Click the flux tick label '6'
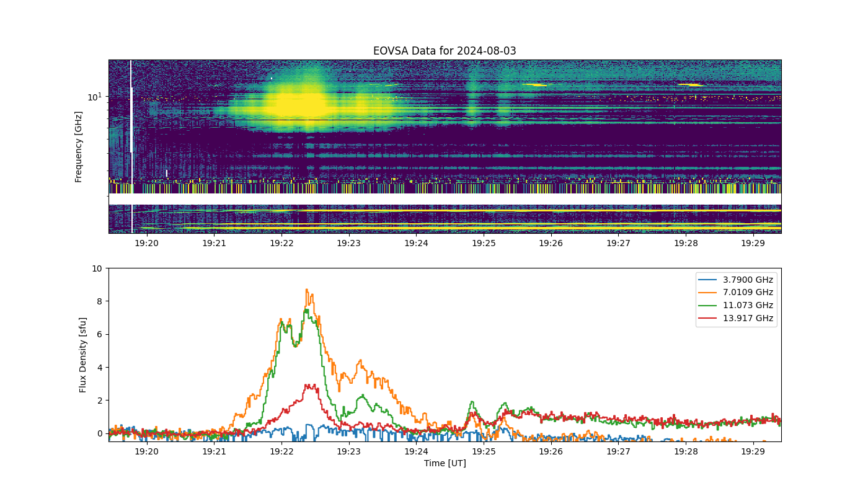 click(100, 334)
